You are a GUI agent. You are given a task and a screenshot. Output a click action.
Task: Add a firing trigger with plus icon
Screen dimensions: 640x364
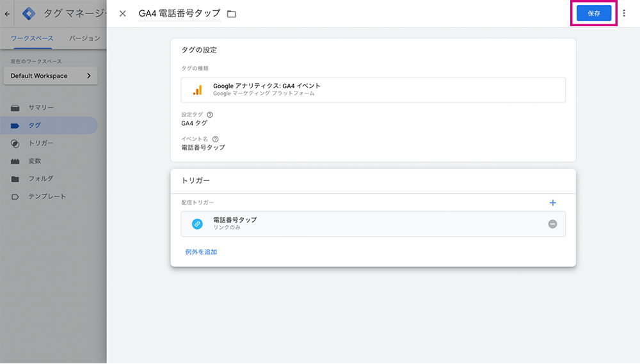point(553,203)
